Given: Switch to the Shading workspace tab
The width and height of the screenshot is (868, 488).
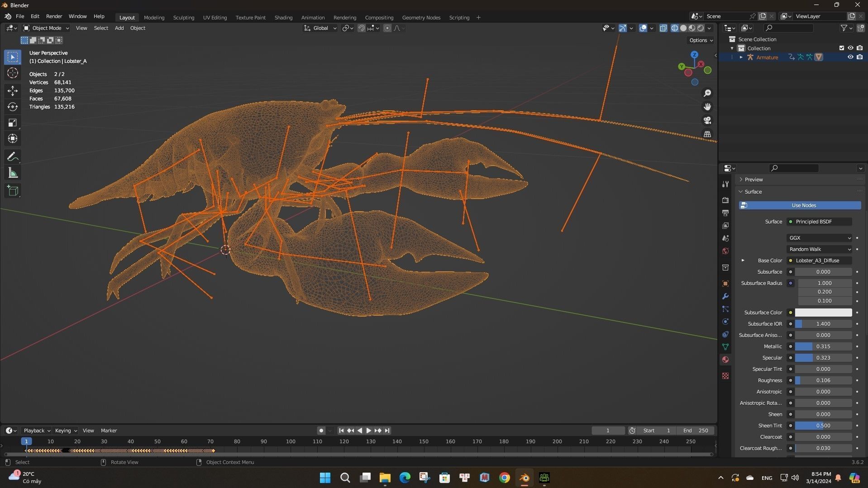Looking at the screenshot, I should coord(283,18).
